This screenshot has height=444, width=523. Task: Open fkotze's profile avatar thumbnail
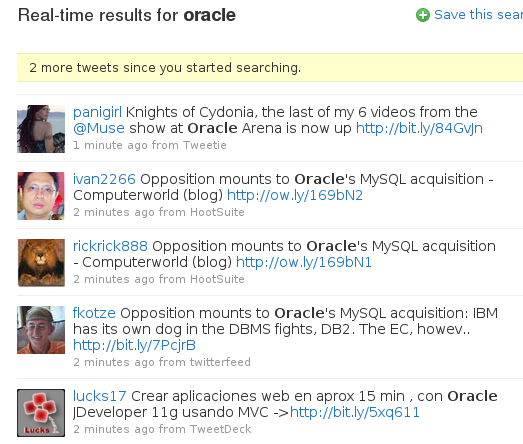[x=41, y=330]
